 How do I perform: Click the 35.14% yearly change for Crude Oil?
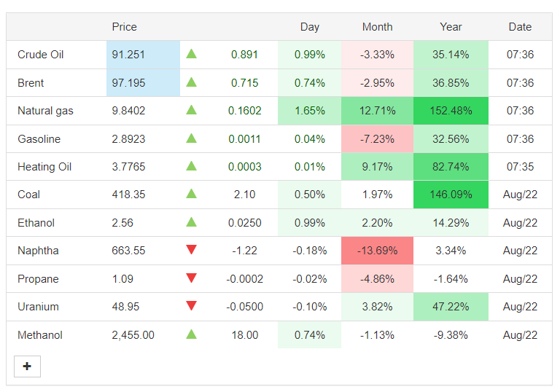(451, 55)
